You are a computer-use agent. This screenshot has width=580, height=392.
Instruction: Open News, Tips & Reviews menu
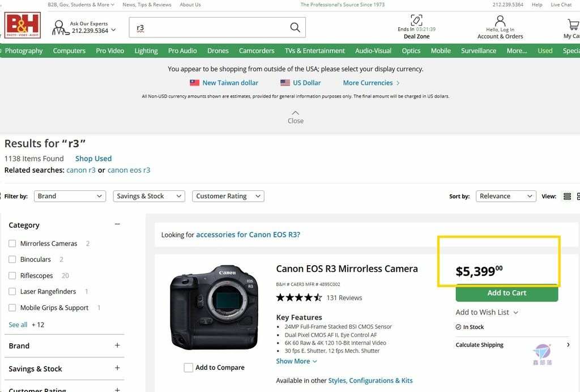coord(147,5)
